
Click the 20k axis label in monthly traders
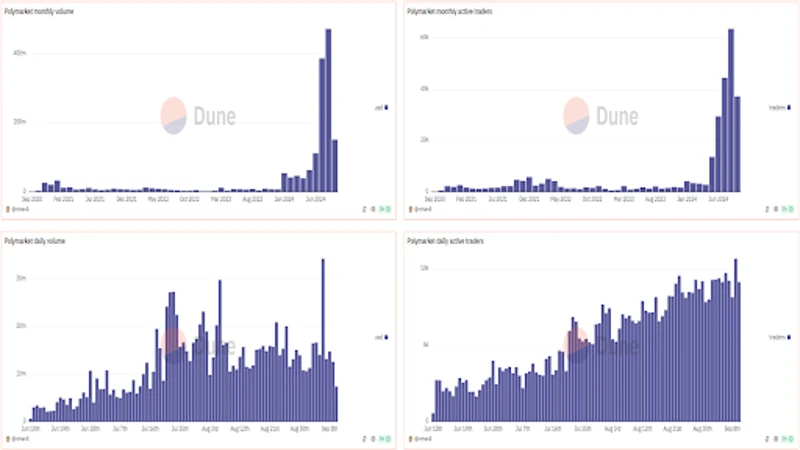(424, 140)
